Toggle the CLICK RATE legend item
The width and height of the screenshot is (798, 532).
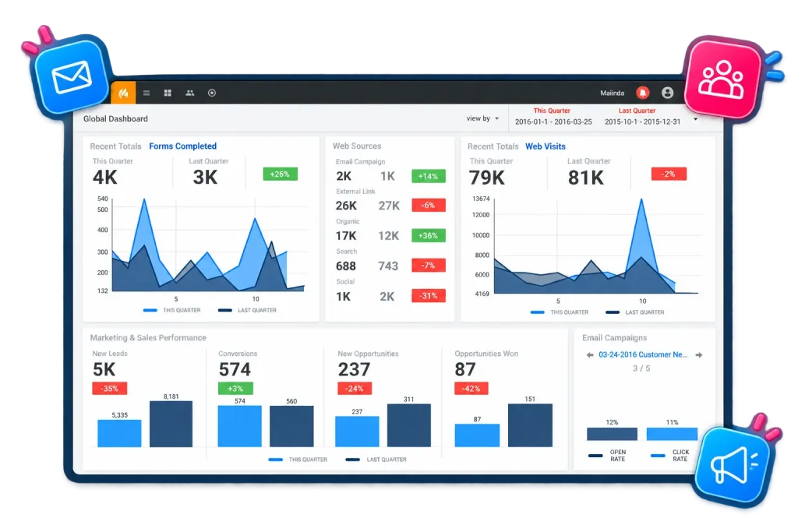pyautogui.click(x=669, y=455)
